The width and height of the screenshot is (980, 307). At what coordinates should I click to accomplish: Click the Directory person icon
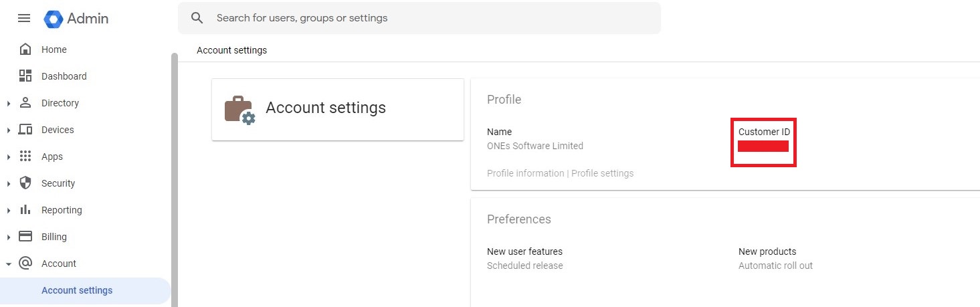point(25,103)
